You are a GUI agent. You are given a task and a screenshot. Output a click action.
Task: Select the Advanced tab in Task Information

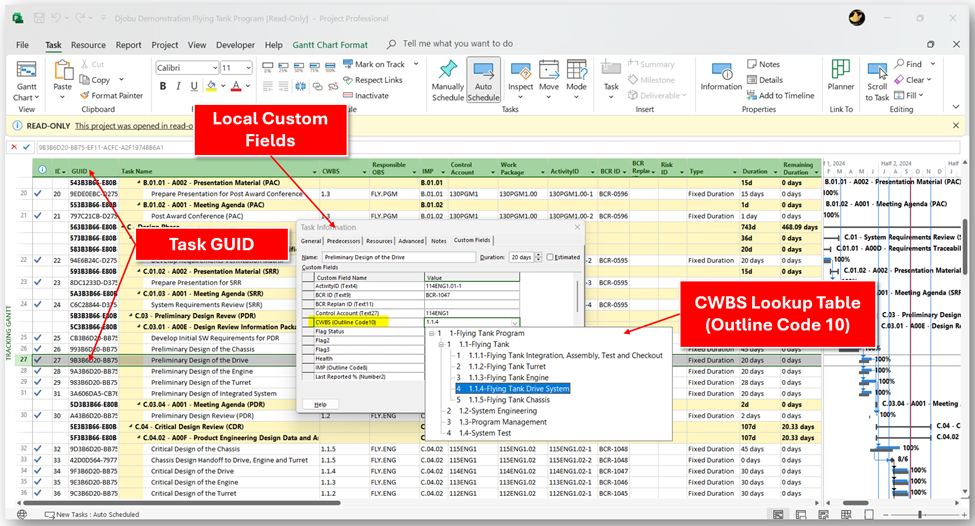click(411, 241)
